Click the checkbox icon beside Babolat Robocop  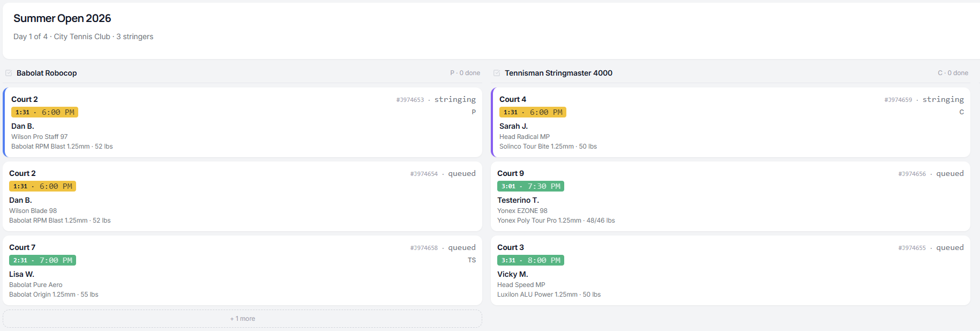9,73
